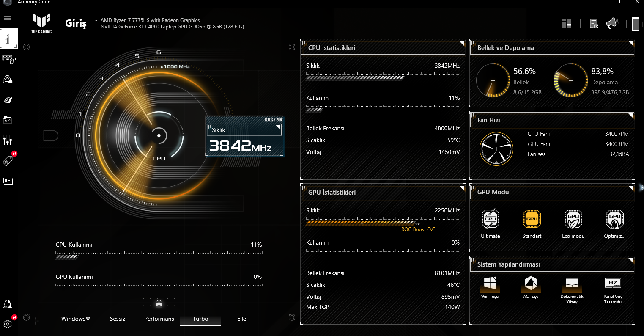
Task: Click the dashboard layout icon at top
Action: pyautogui.click(x=567, y=23)
